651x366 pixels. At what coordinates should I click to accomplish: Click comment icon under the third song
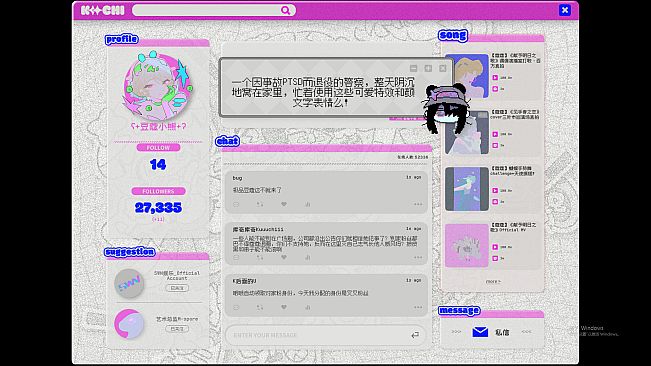point(495,202)
